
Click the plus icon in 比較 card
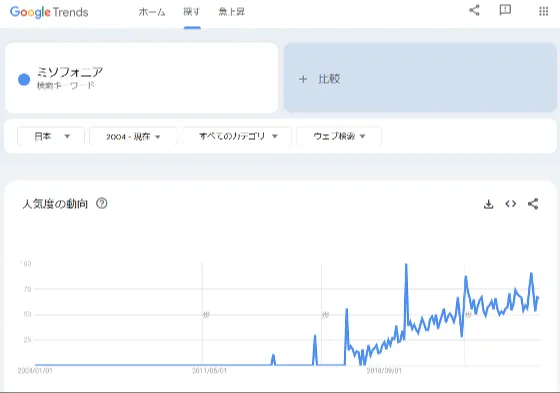point(303,79)
